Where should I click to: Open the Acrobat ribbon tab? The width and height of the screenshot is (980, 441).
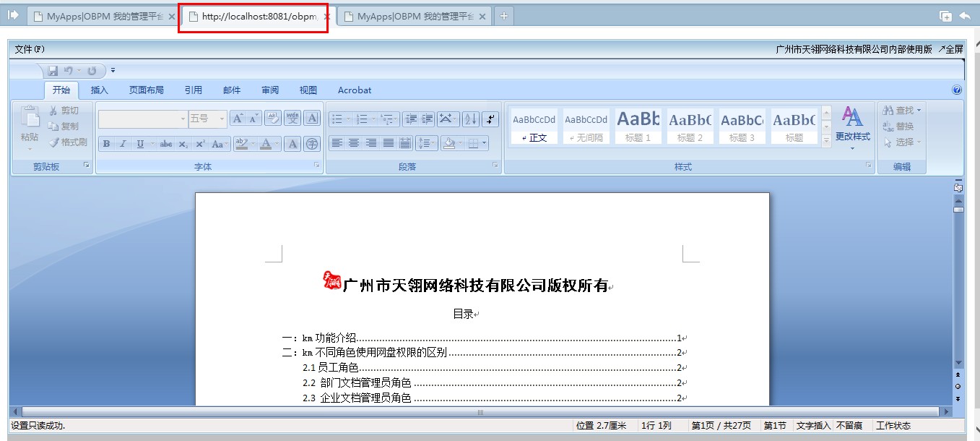click(355, 90)
